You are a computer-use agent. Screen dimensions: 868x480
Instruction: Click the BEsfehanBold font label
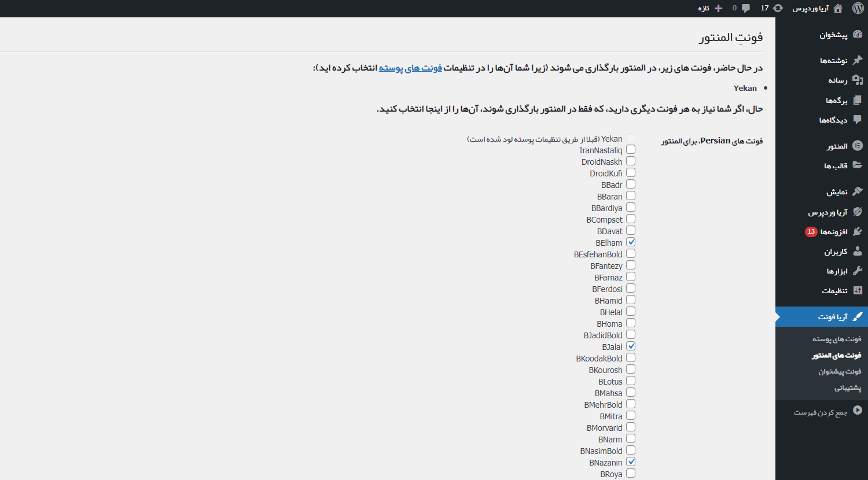pos(598,254)
